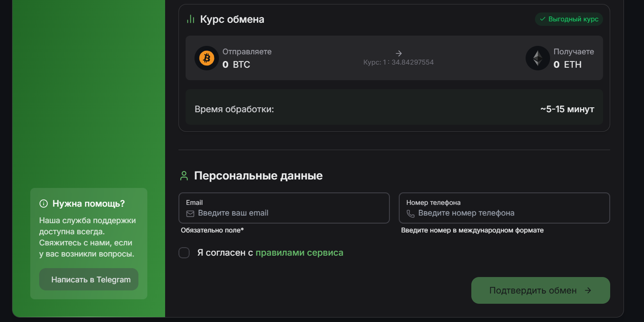Click the phone icon in the phone field
The width and height of the screenshot is (644, 322).
click(410, 213)
